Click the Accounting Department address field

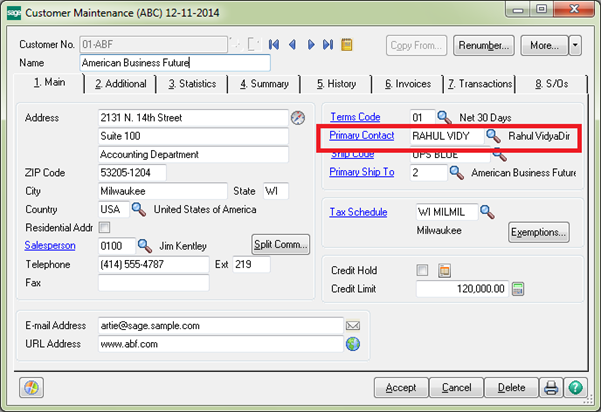[x=194, y=154]
